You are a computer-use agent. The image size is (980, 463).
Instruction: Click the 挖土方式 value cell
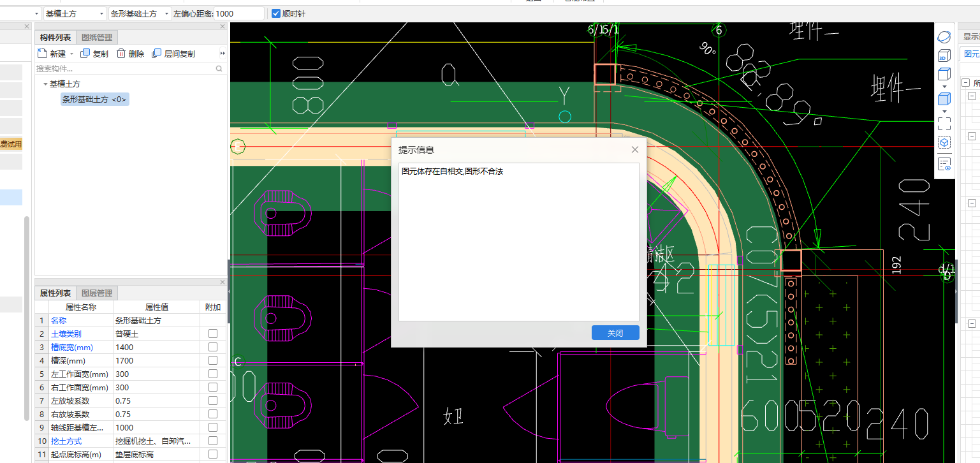point(156,441)
